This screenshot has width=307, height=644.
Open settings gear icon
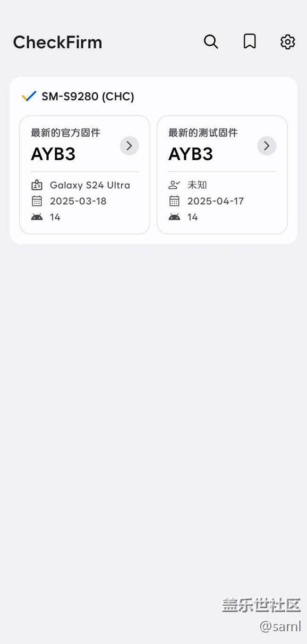(288, 42)
